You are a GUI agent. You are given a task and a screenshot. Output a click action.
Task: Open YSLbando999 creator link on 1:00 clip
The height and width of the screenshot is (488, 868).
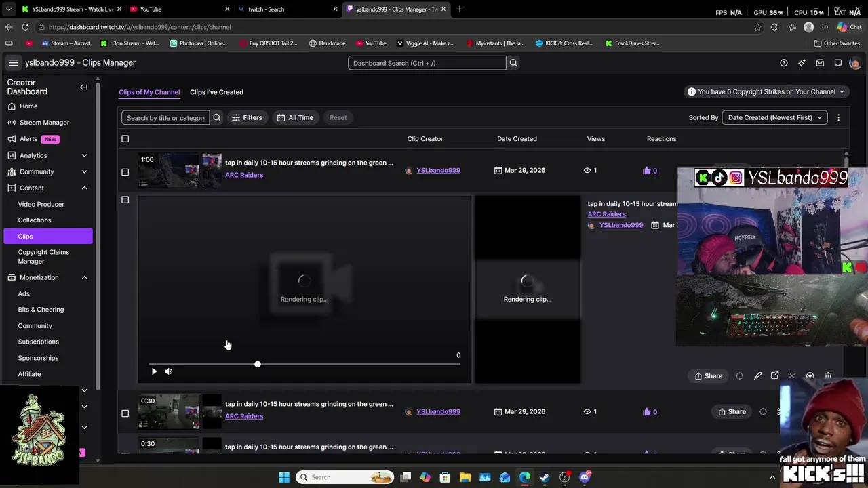click(x=438, y=171)
